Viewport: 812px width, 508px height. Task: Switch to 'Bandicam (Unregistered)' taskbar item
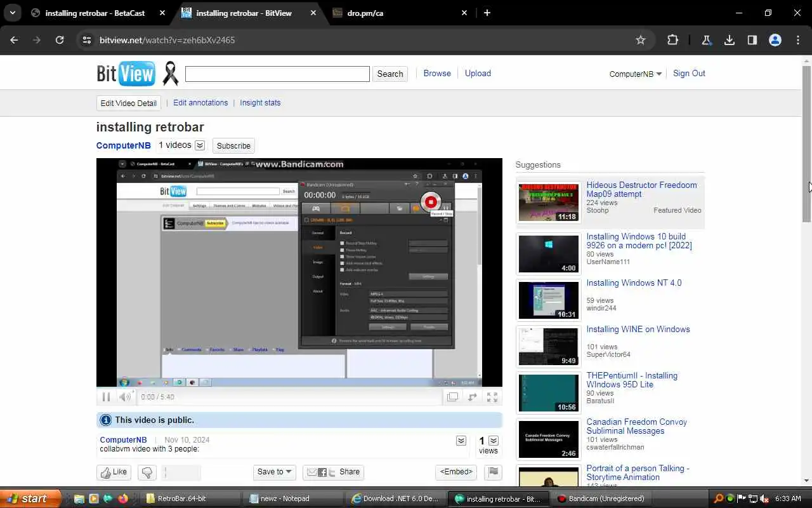coord(600,498)
